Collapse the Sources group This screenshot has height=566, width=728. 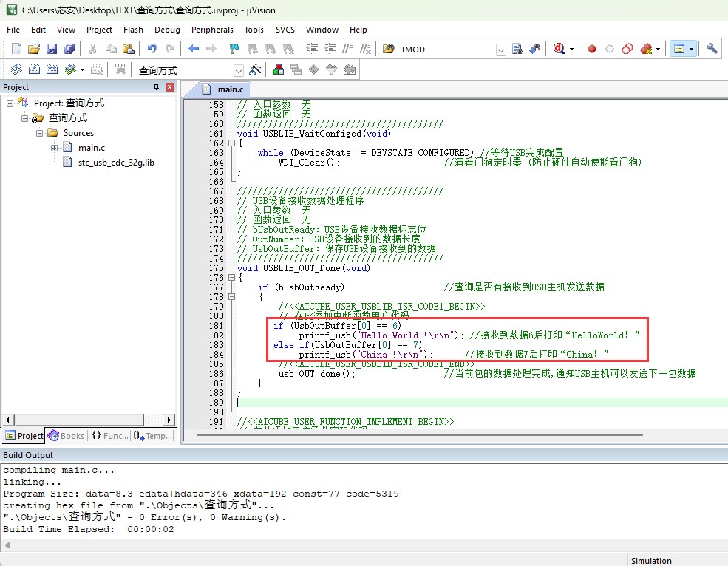[x=39, y=133]
